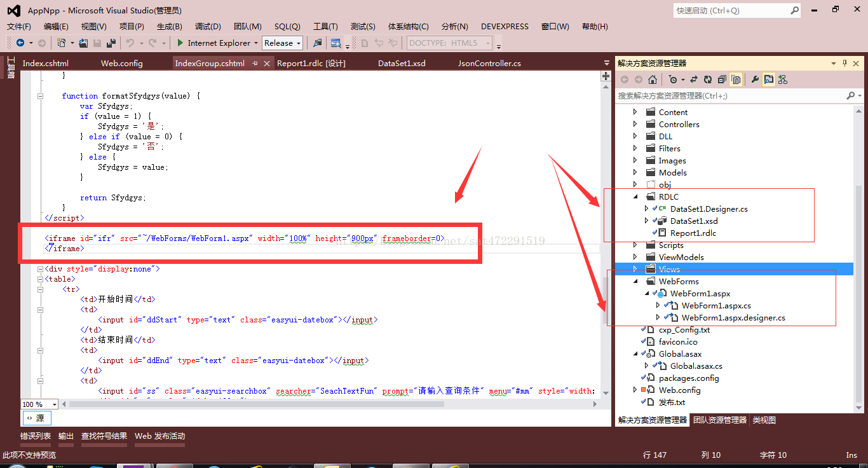Viewport: 868px width, 468px height.
Task: Expand the Models folder
Action: (635, 172)
